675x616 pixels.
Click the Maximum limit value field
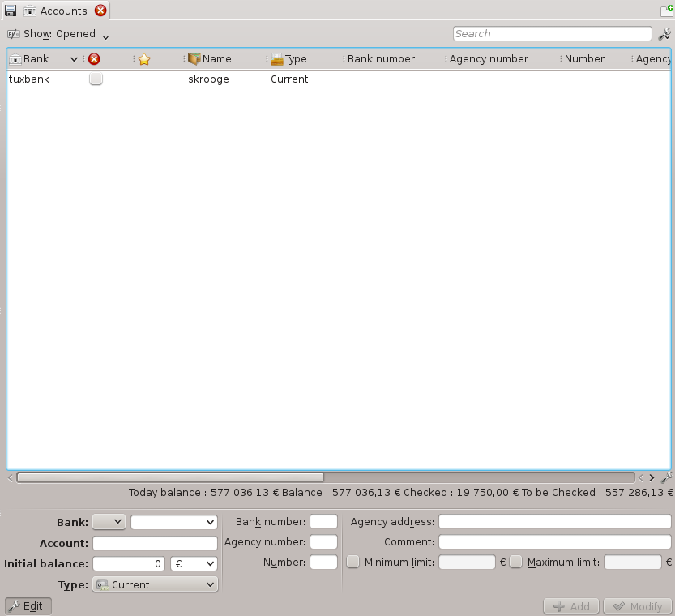(x=632, y=563)
